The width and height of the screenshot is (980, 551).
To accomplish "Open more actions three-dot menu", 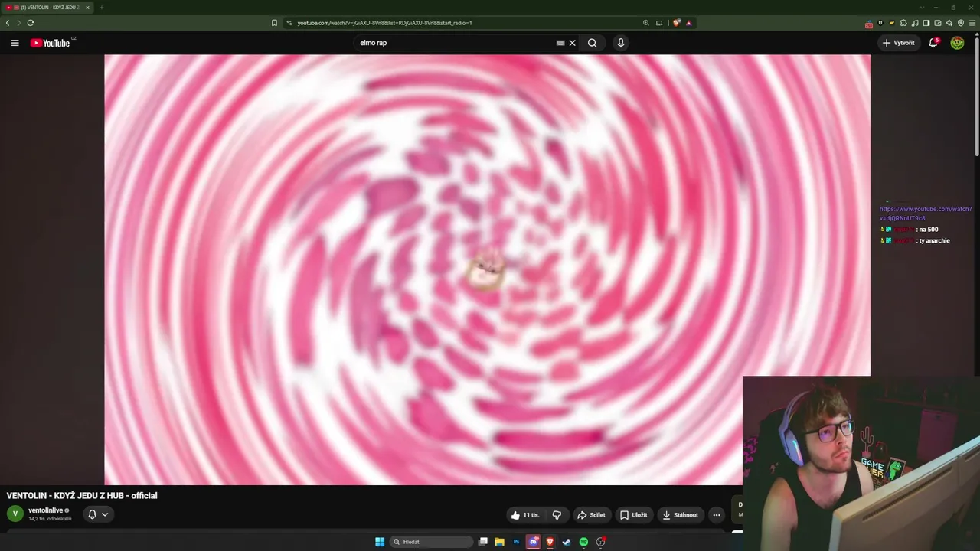I will click(717, 515).
